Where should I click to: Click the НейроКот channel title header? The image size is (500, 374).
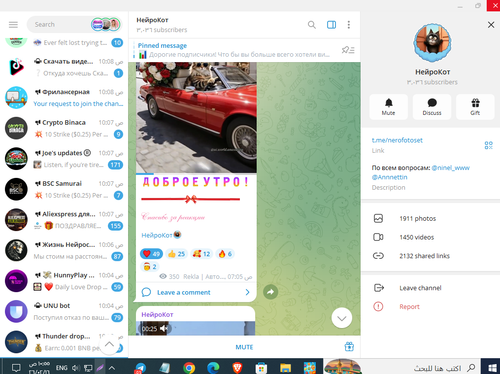(152, 20)
